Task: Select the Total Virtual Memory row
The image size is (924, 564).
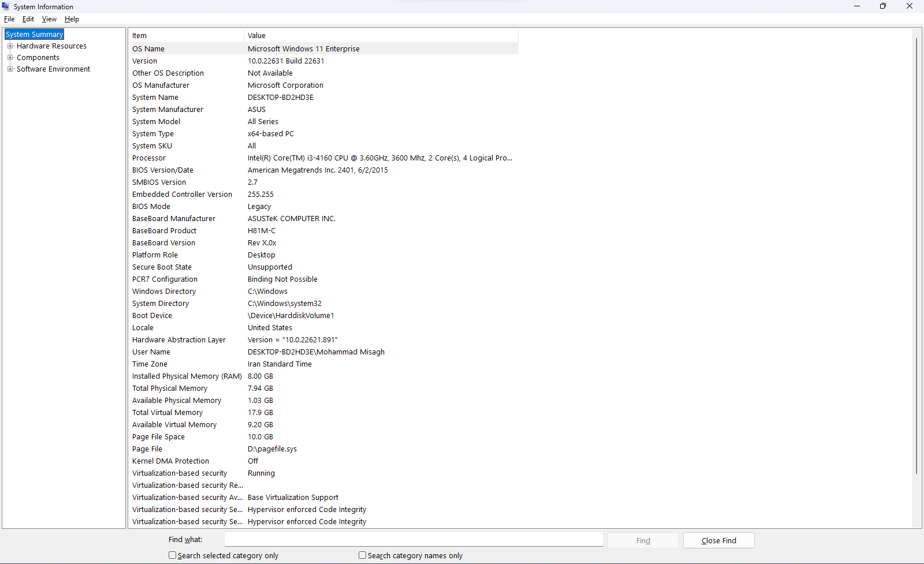Action: (323, 413)
